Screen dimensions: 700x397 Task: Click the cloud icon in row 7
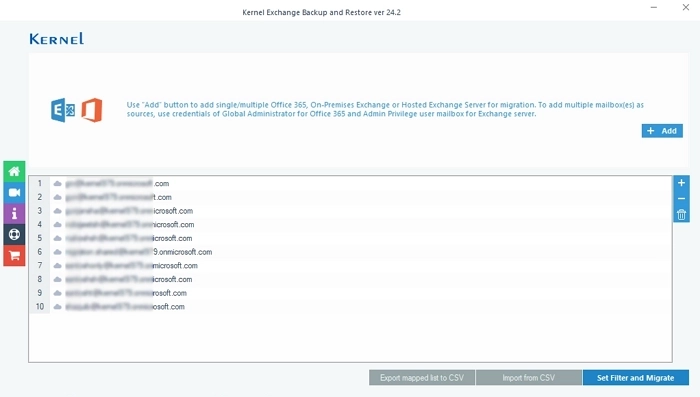tap(58, 266)
